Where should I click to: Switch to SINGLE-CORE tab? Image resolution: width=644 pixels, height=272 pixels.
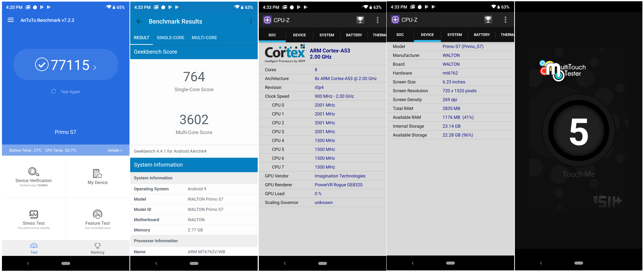170,38
